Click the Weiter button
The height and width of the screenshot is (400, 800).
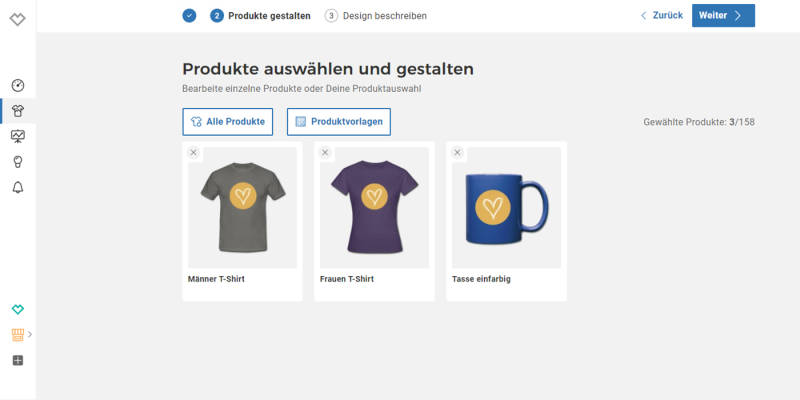[x=723, y=16]
